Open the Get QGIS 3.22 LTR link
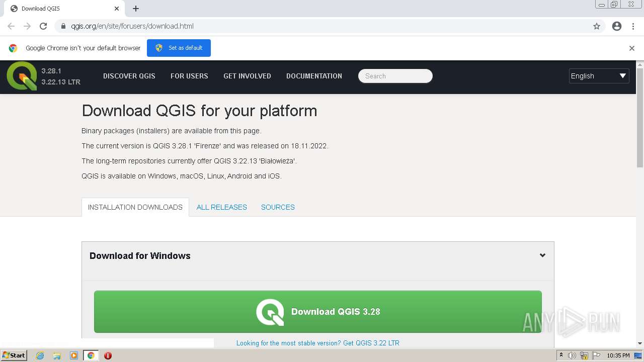 tap(318, 343)
